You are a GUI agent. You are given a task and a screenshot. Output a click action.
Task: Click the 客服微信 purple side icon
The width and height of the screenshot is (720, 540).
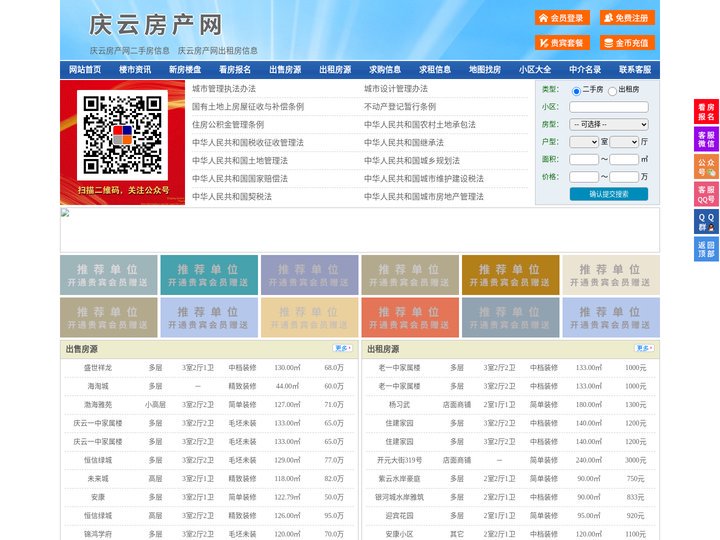coord(706,139)
